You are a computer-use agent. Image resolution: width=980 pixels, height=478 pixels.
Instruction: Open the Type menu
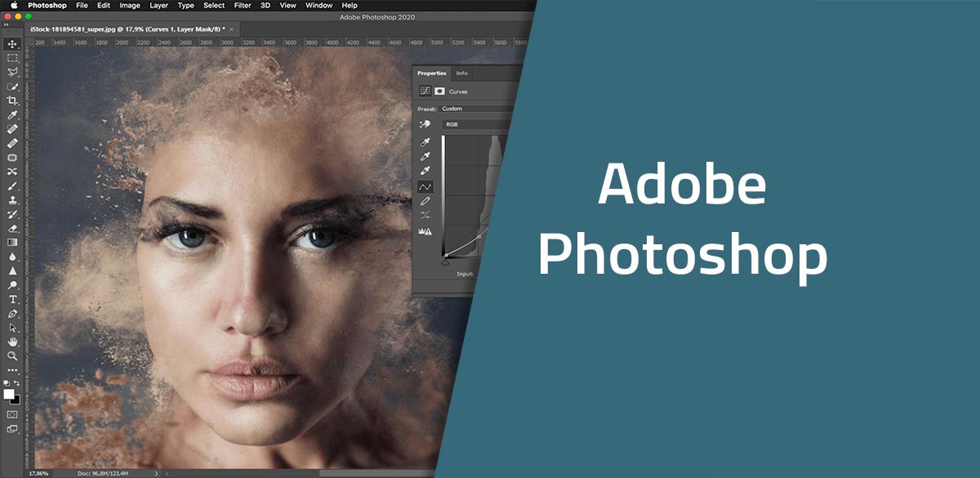tap(186, 5)
